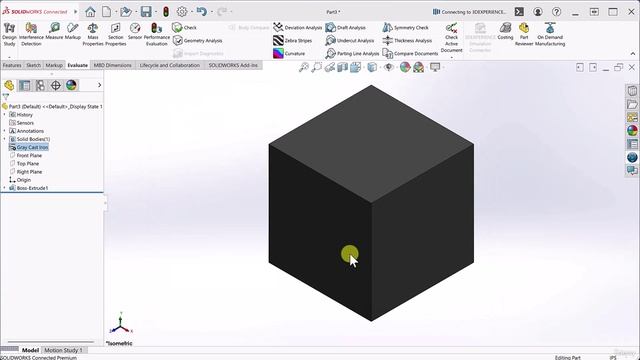Select the Measure tool
Screen dimensions: 640x360
coord(54,31)
